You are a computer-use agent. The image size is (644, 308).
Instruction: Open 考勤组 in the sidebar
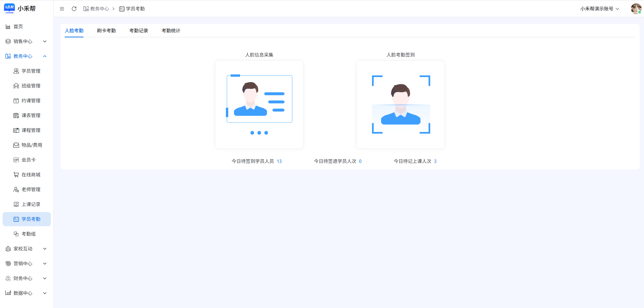tap(28, 234)
